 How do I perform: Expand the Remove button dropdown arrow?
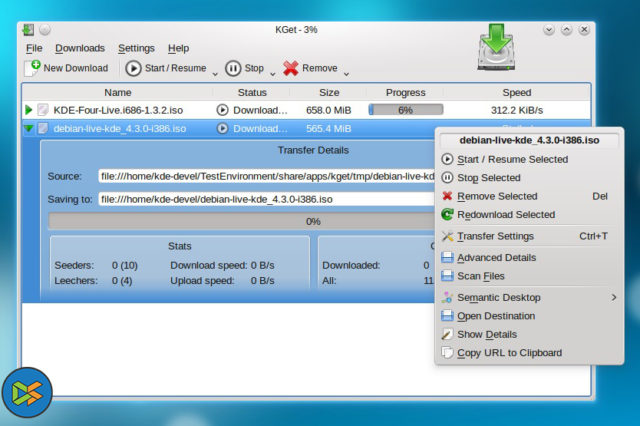[x=346, y=72]
